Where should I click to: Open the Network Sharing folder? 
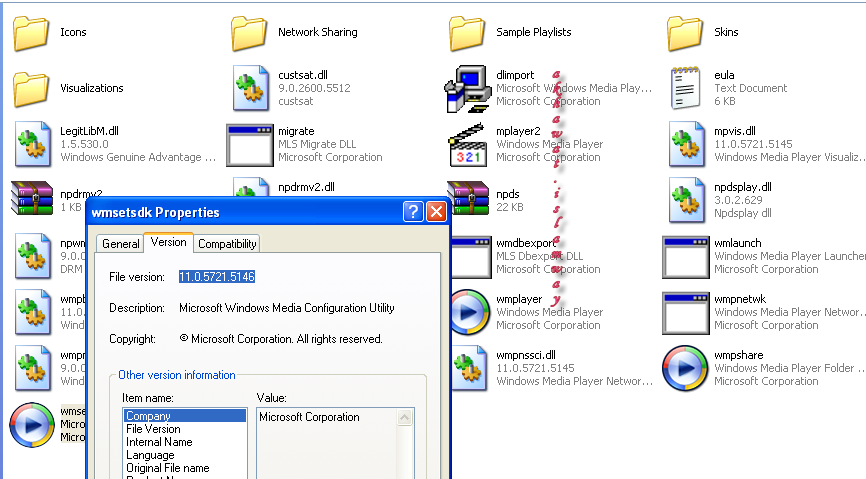pyautogui.click(x=249, y=33)
